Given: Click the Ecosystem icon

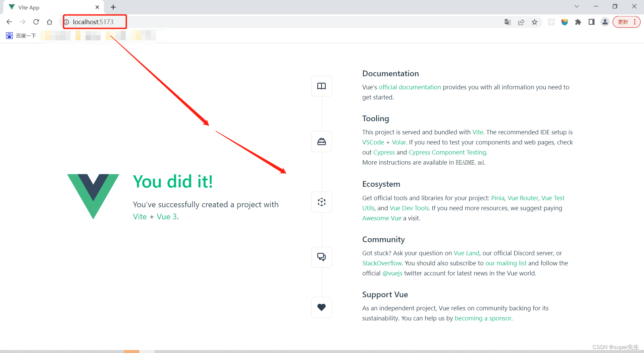Looking at the screenshot, I should [x=321, y=202].
